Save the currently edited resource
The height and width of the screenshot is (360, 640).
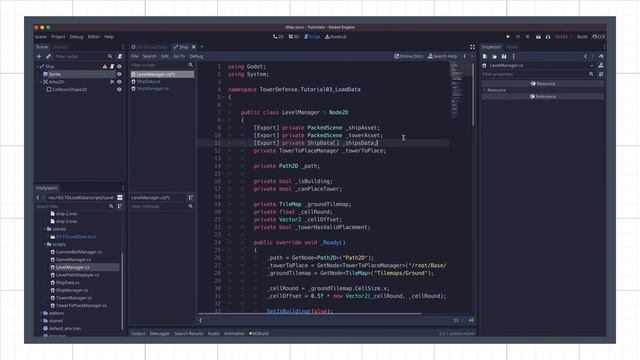[504, 56]
